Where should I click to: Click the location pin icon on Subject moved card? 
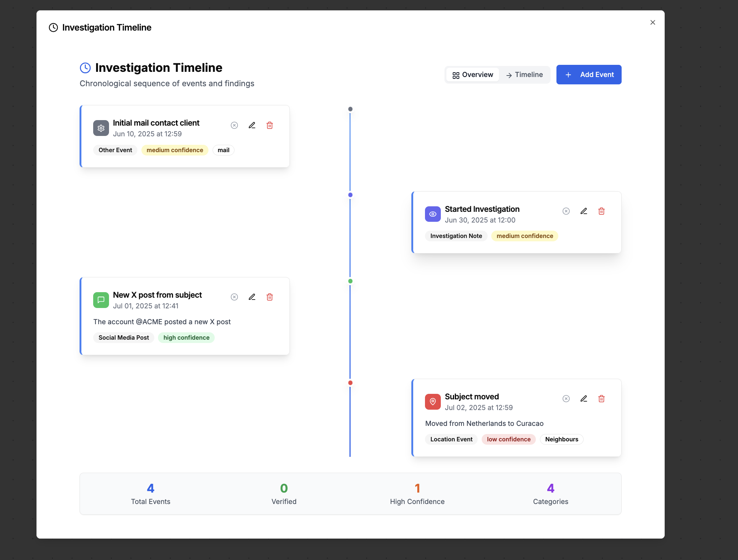click(432, 402)
